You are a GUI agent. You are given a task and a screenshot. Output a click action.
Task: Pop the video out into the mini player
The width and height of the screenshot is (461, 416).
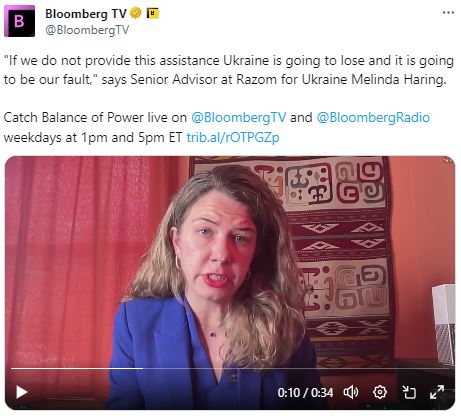point(409,392)
